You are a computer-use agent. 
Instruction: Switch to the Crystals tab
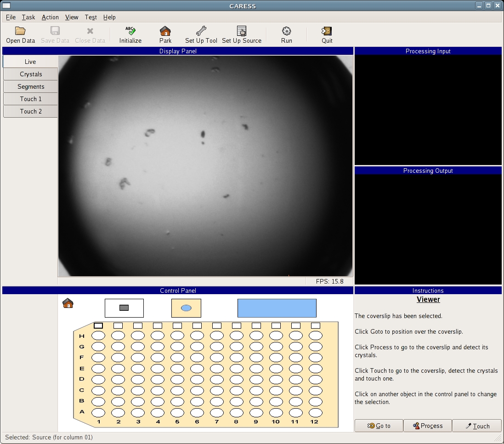(31, 74)
